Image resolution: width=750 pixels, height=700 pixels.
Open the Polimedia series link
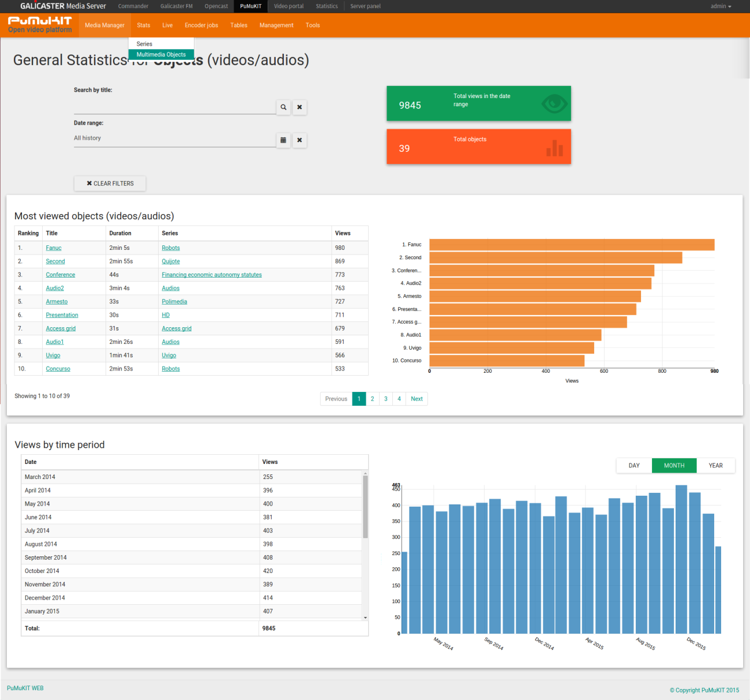174,302
